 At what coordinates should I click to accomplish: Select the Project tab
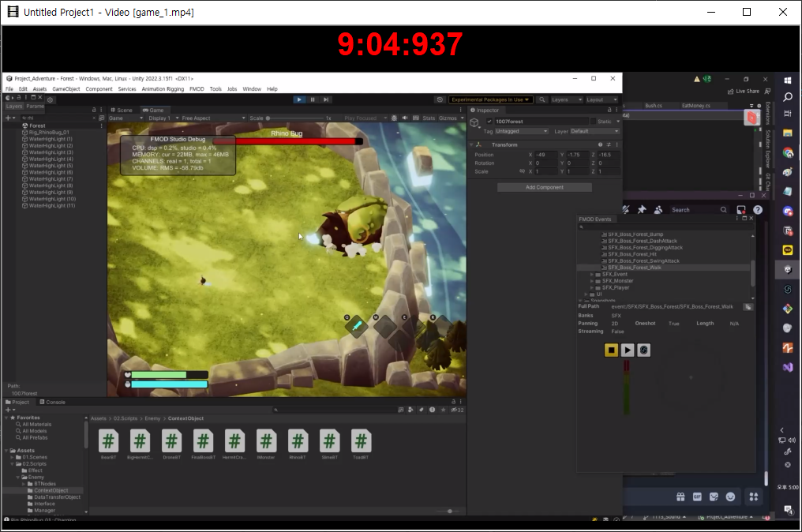(x=17, y=402)
